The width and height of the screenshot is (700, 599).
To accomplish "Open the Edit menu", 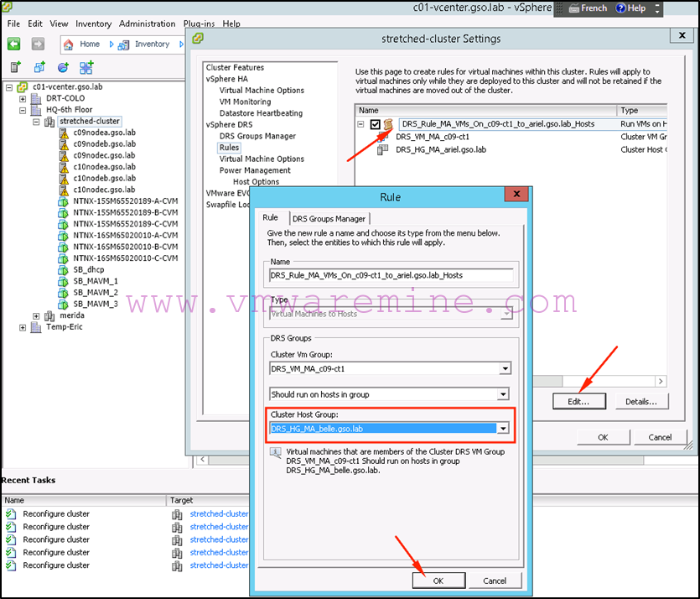I will (x=35, y=23).
